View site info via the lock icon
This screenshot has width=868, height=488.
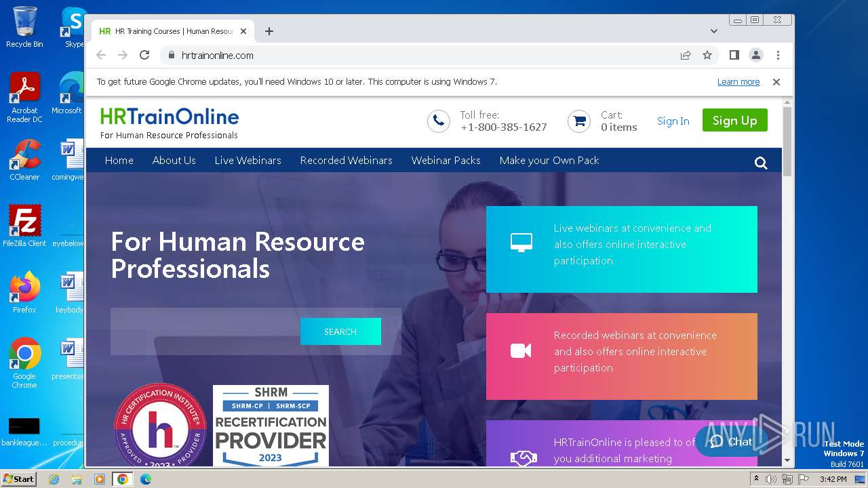pyautogui.click(x=171, y=56)
